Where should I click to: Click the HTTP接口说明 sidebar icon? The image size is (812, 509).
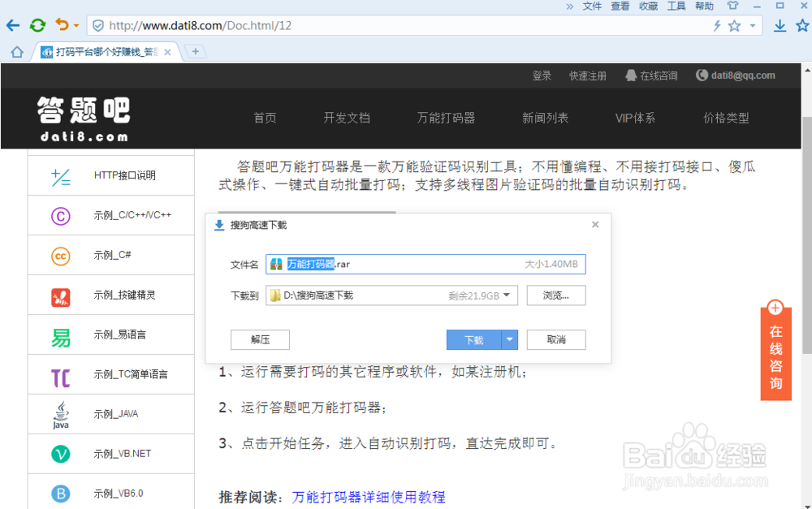click(61, 177)
